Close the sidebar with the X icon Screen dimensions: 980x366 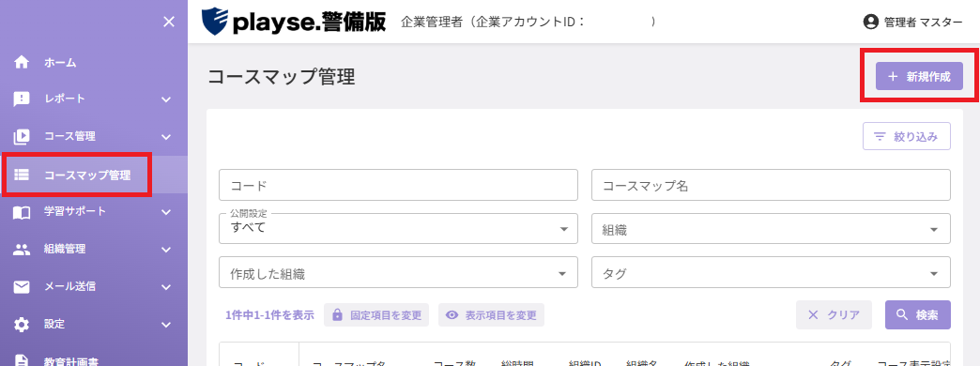[169, 22]
